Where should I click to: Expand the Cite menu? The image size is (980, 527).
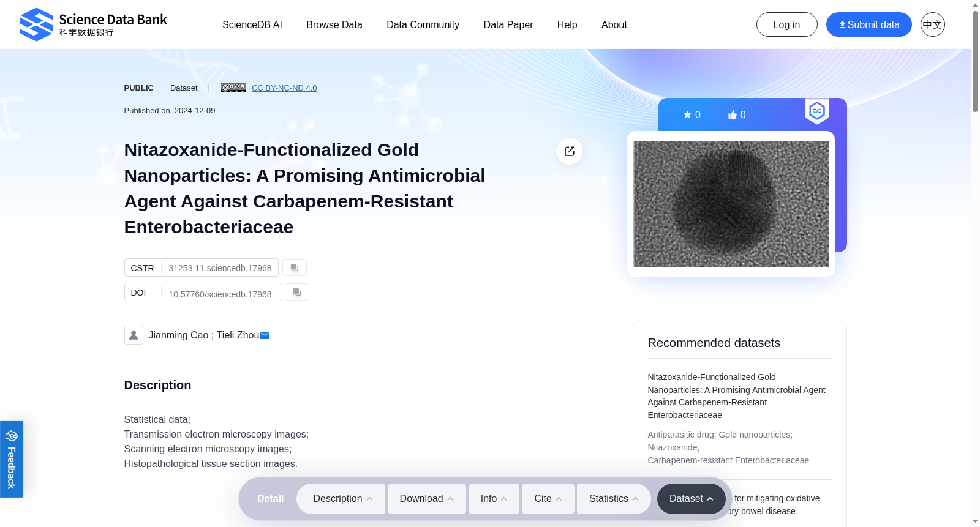[548, 499]
